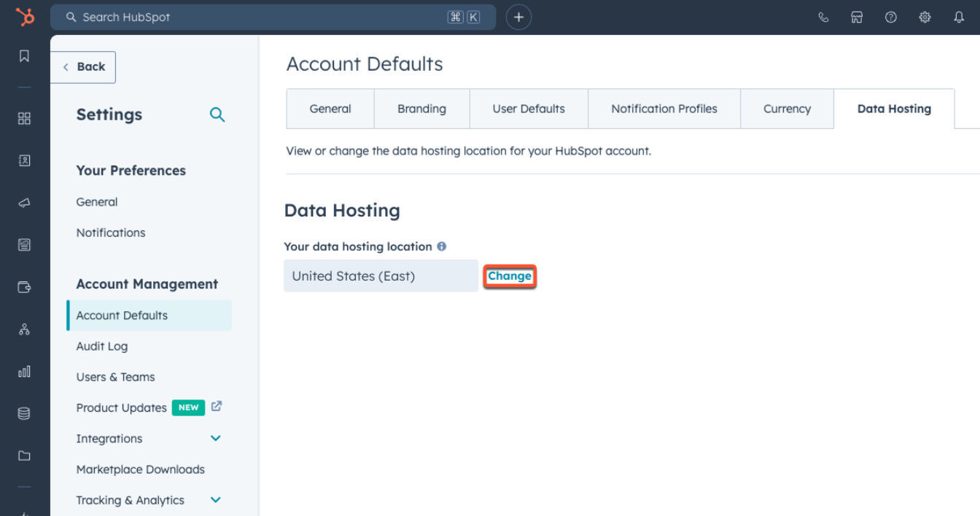Click the settings search magnifier icon
980x516 pixels.
click(x=217, y=114)
